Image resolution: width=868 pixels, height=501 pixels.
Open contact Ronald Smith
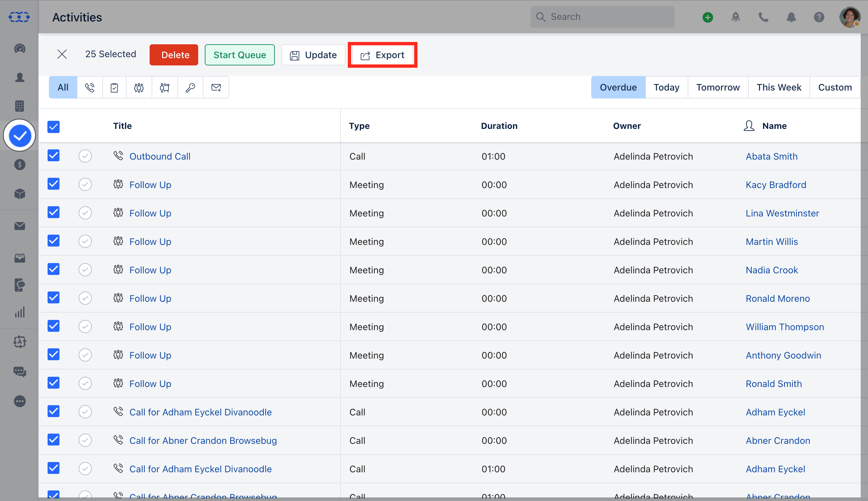click(x=774, y=384)
